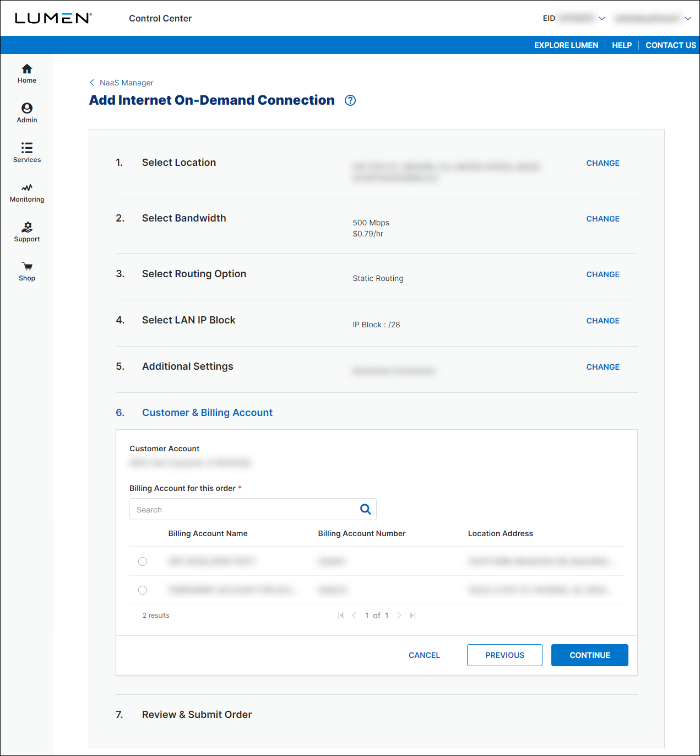Click the 2 results count text
The width and height of the screenshot is (700, 756).
tap(156, 615)
